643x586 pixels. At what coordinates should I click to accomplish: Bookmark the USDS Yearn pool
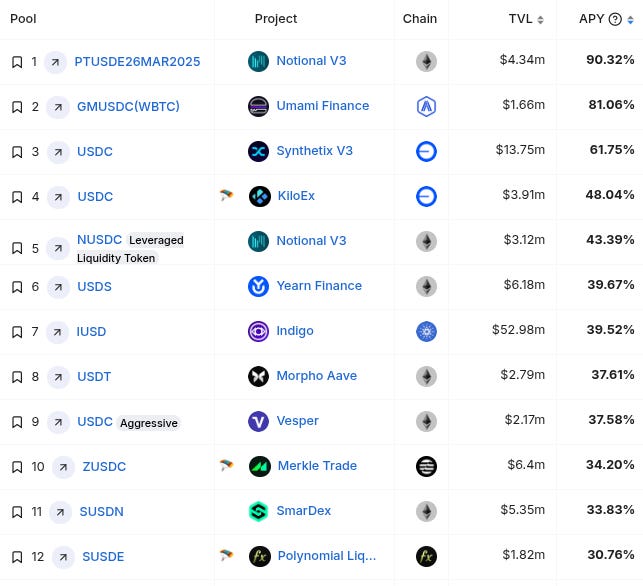click(x=17, y=287)
